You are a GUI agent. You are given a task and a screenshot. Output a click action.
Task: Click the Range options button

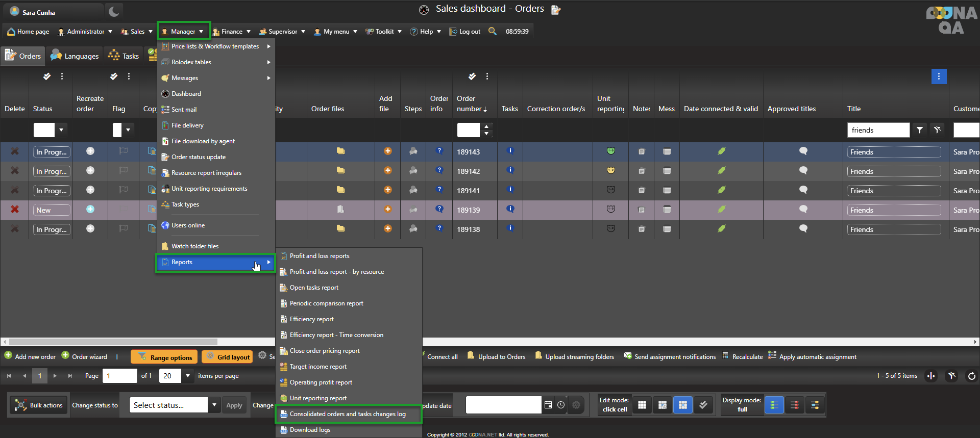coord(165,357)
